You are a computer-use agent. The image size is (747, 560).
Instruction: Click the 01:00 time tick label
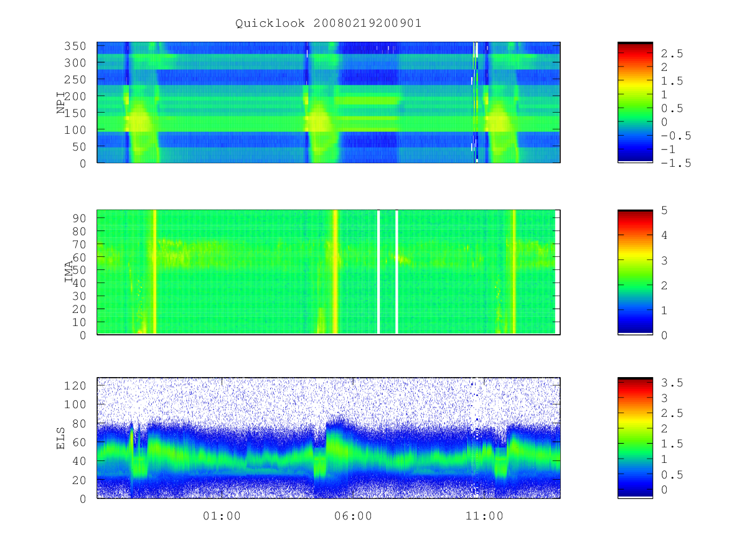[222, 516]
